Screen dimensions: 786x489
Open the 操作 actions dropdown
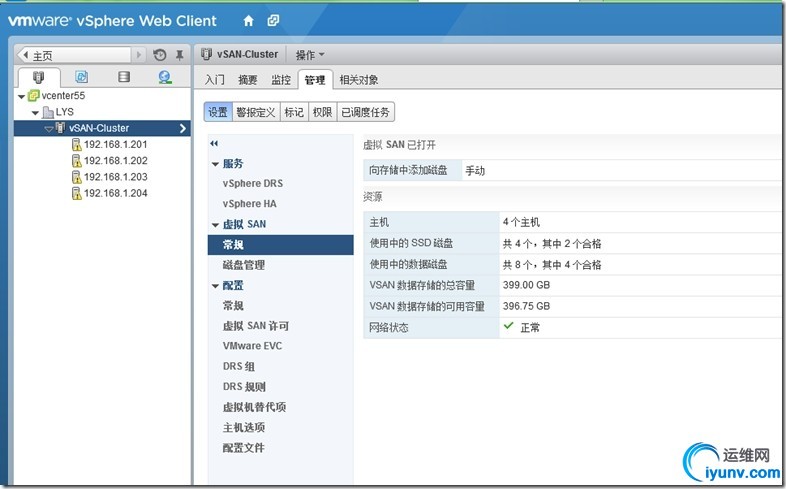point(310,55)
